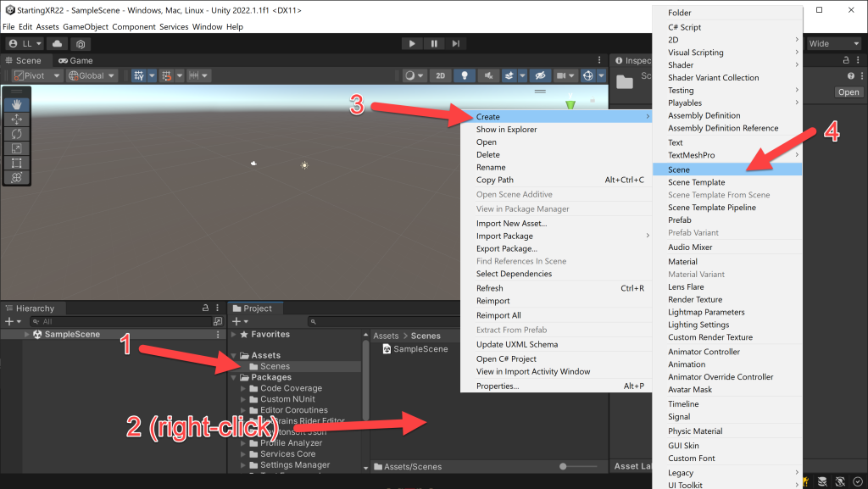Choose Reimport All from context menu
Screen dimensions: 868x489
click(556, 315)
